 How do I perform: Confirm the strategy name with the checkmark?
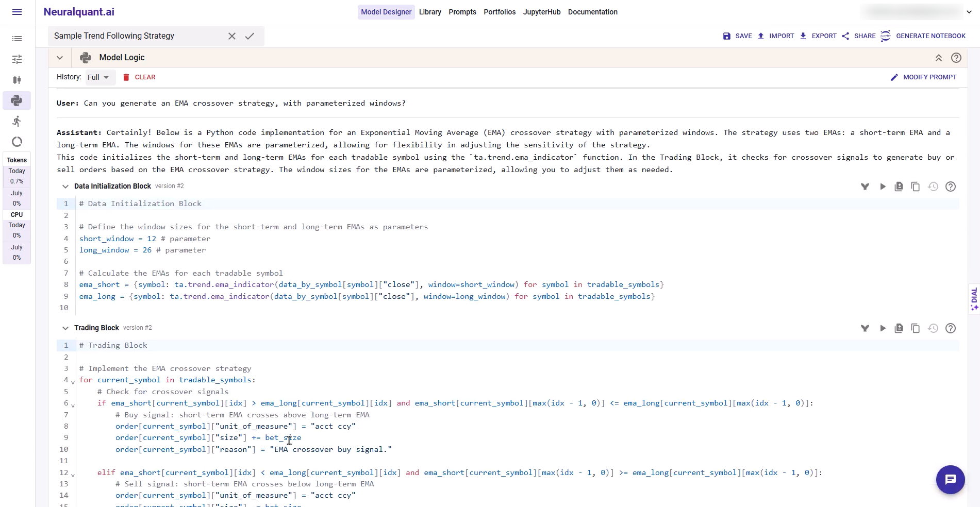click(250, 36)
